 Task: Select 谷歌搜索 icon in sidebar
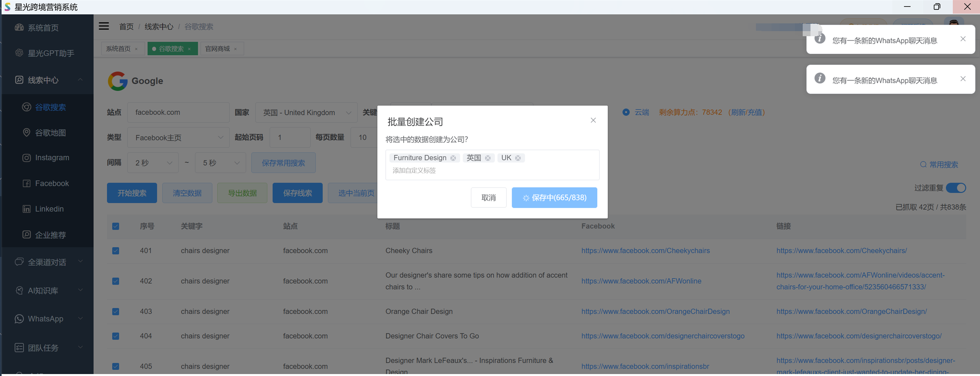[26, 107]
